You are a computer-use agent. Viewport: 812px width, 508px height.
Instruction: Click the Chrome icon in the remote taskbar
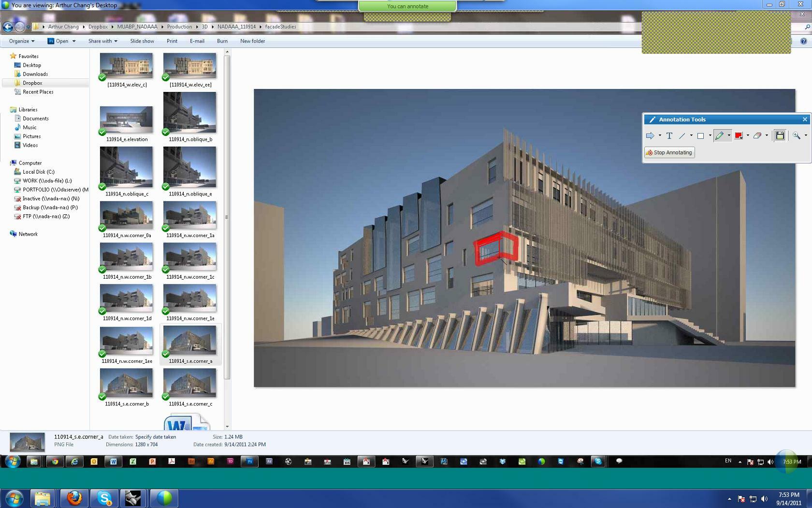55,462
